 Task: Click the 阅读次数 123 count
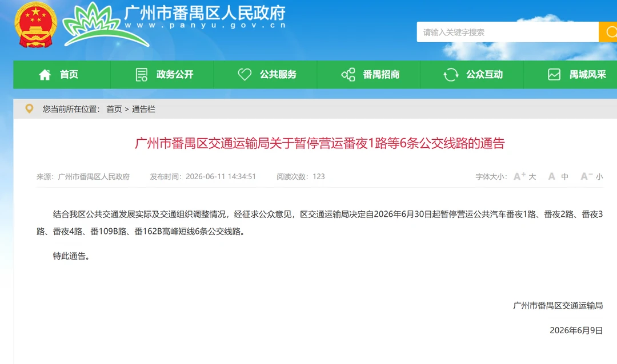pyautogui.click(x=301, y=176)
